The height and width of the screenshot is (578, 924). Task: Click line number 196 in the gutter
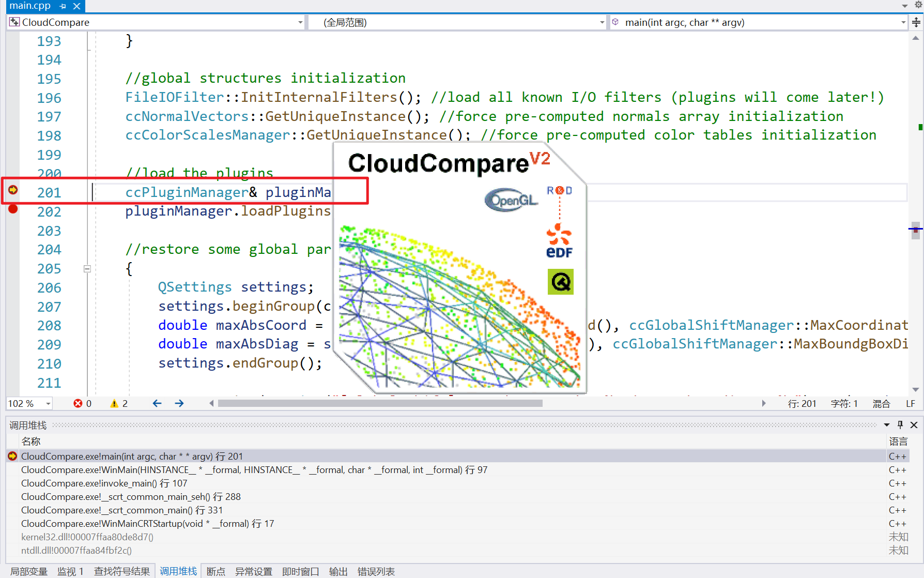[49, 98]
